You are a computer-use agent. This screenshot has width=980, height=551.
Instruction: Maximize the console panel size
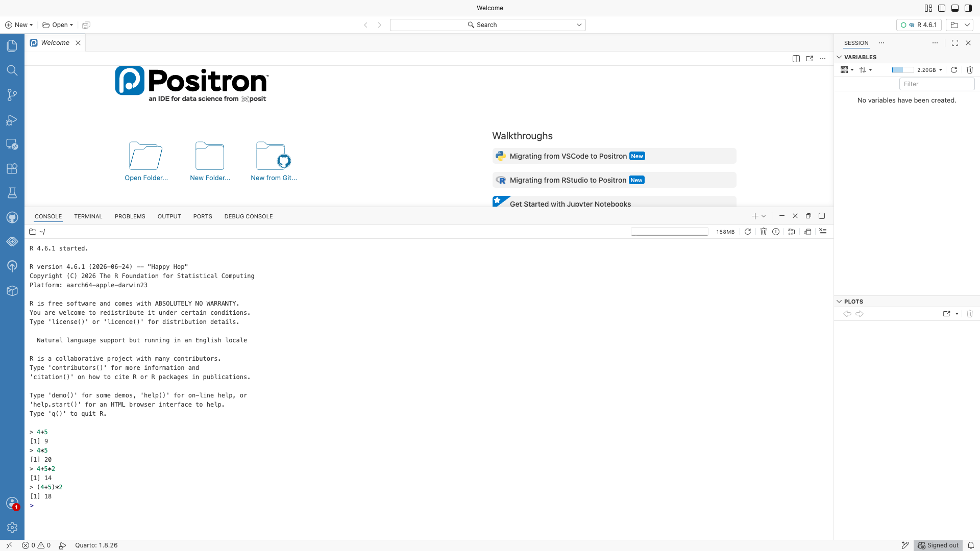click(822, 216)
